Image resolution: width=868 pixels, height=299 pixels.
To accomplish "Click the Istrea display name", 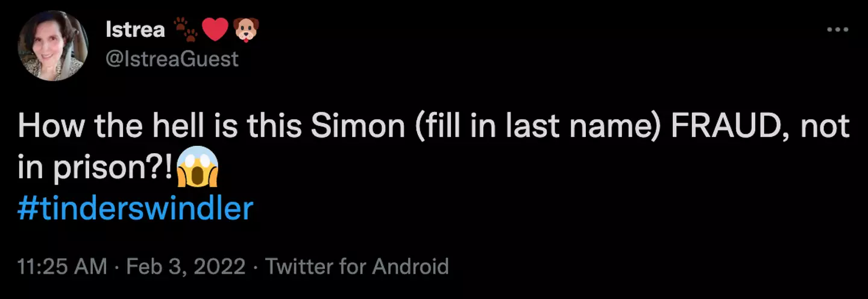I will click(x=135, y=30).
